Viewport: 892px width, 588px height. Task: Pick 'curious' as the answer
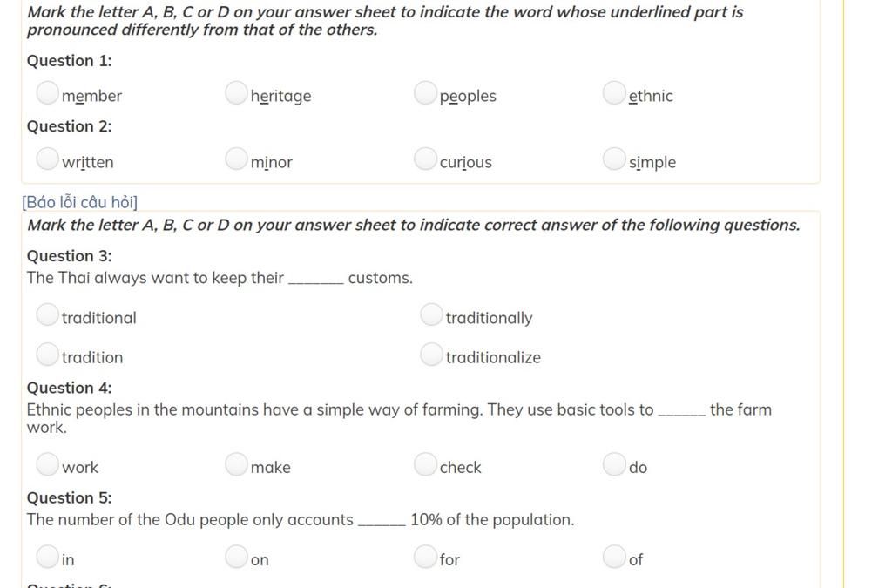click(425, 159)
